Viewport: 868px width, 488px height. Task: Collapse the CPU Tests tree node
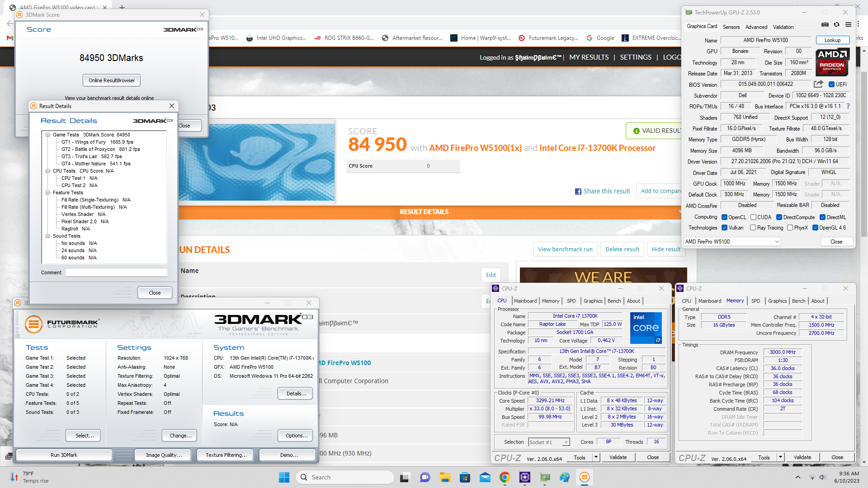[x=47, y=171]
